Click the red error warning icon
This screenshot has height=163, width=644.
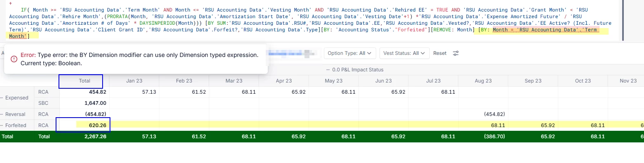click(14, 59)
